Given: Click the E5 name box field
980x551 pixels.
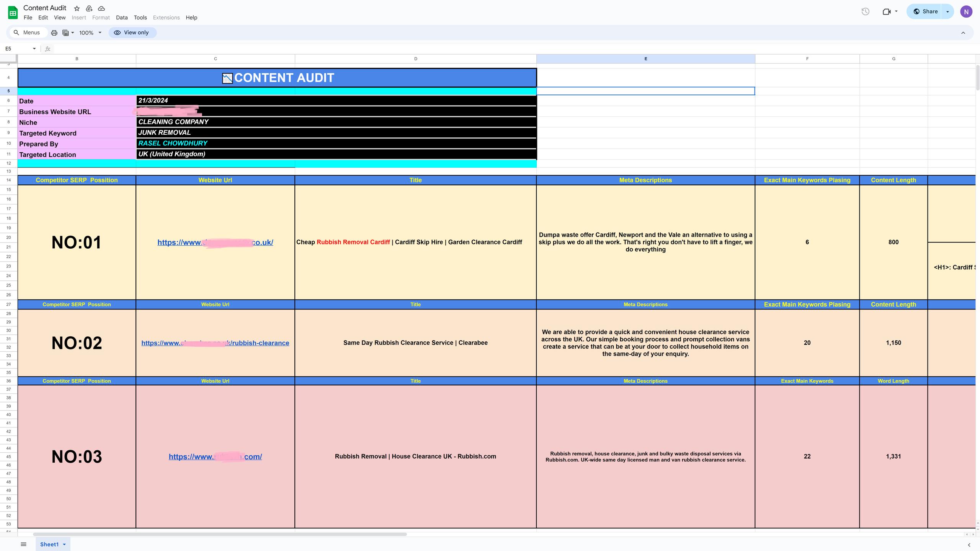Looking at the screenshot, I should [17, 49].
